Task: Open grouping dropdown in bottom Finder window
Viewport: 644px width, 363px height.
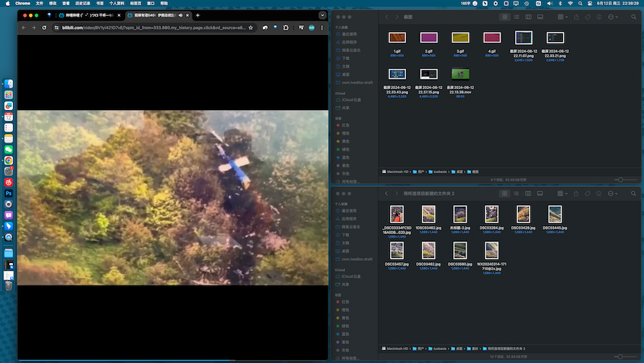Action: (563, 193)
